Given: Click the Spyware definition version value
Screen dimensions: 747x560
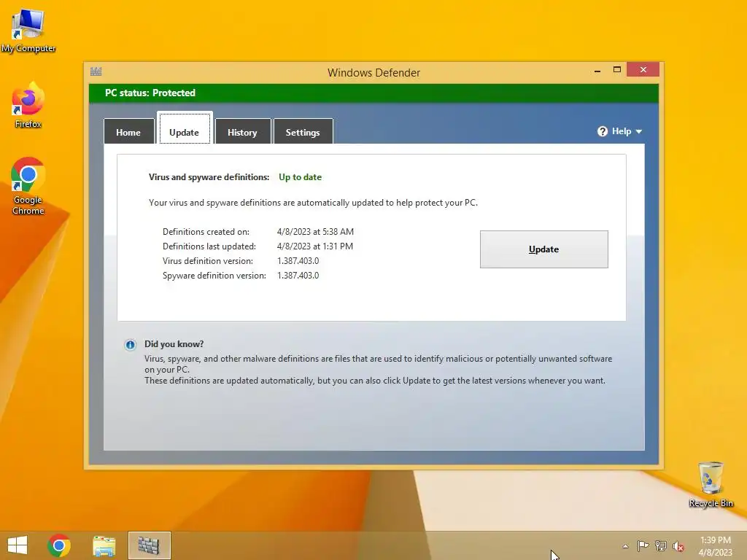Looking at the screenshot, I should (298, 275).
